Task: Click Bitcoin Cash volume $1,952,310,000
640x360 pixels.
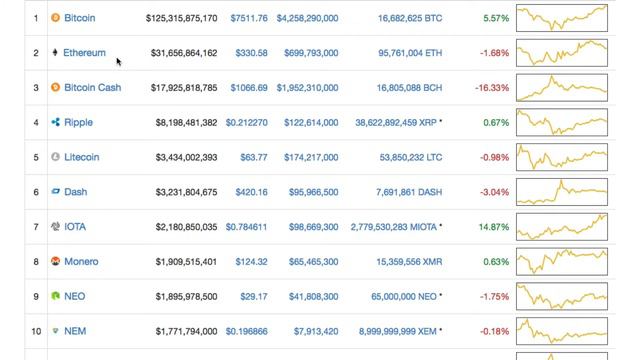Action: [x=307, y=88]
